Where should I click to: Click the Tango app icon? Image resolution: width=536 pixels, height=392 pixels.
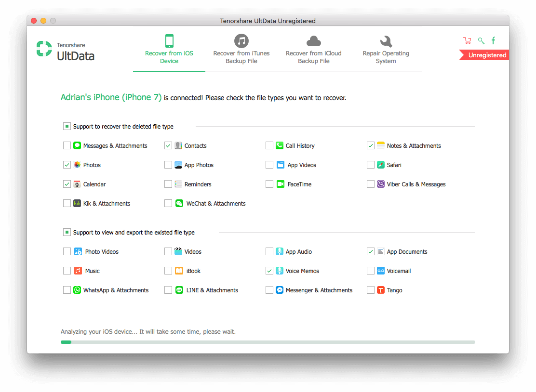point(380,290)
